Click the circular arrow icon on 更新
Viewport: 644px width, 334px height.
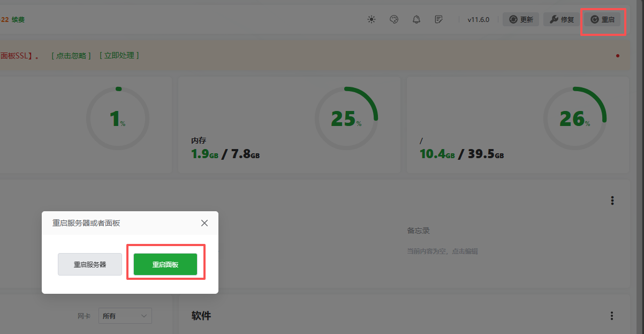click(512, 19)
